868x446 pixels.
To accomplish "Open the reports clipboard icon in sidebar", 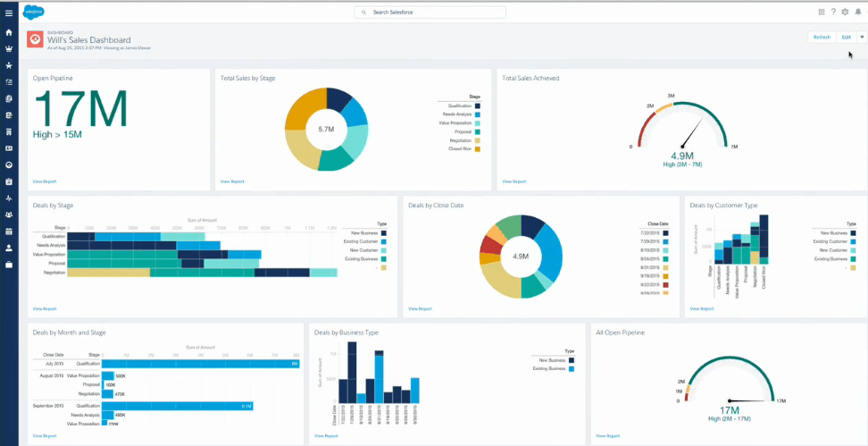I will pyautogui.click(x=9, y=181).
